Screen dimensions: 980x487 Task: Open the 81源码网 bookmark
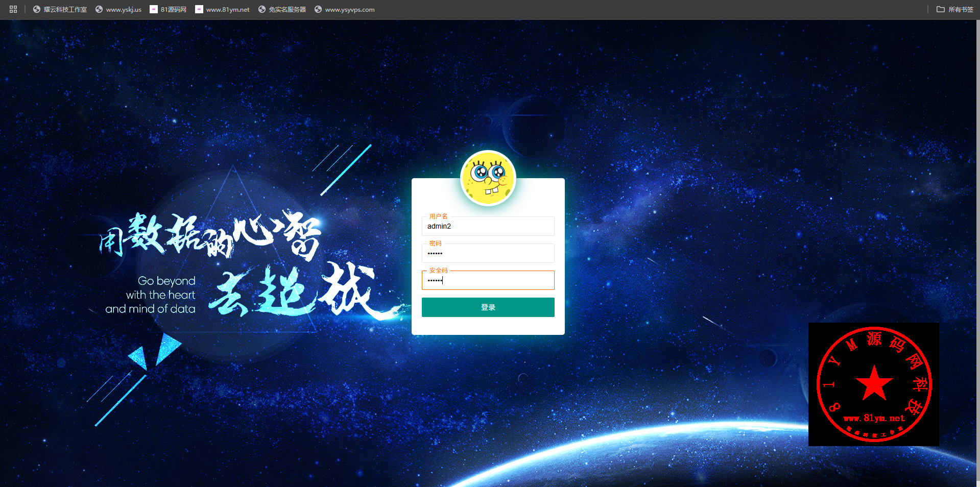[x=168, y=9]
